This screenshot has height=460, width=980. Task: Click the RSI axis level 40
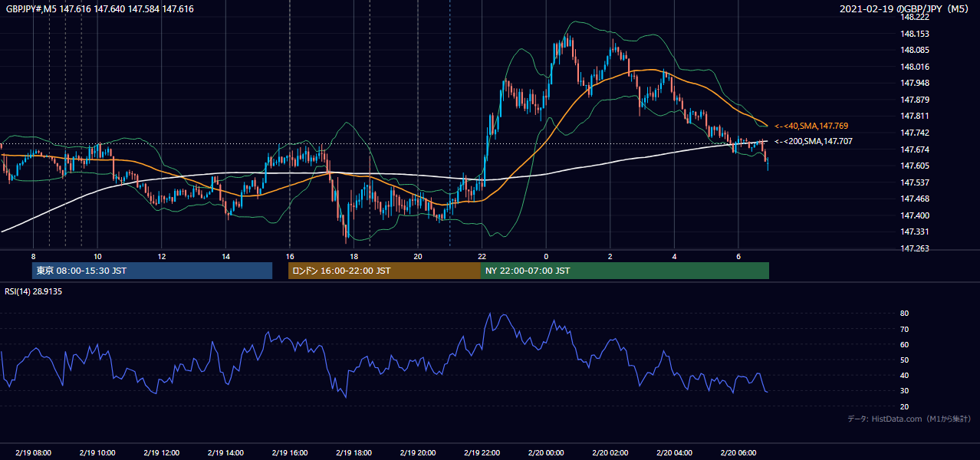click(904, 376)
